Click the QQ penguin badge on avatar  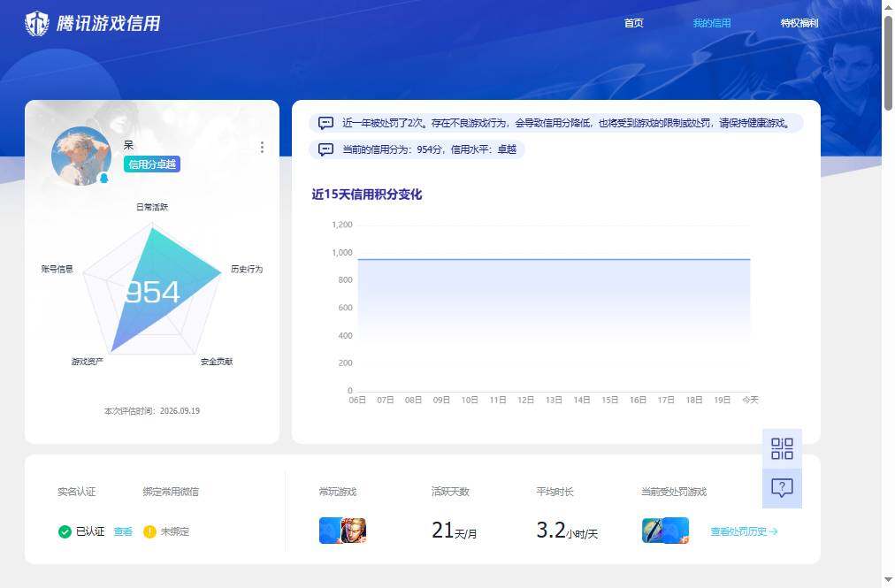point(103,178)
